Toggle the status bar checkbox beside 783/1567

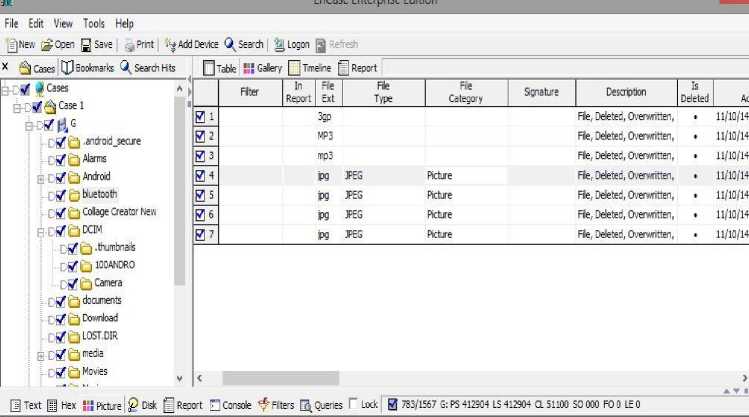point(392,405)
